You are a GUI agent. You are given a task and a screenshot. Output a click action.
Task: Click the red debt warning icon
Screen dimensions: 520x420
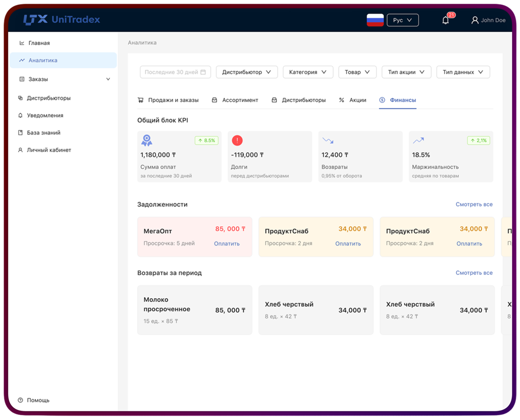pos(237,141)
